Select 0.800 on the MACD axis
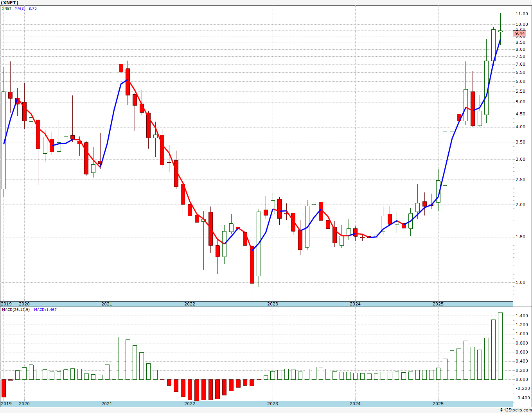This screenshot has height=413, width=532. point(521,343)
